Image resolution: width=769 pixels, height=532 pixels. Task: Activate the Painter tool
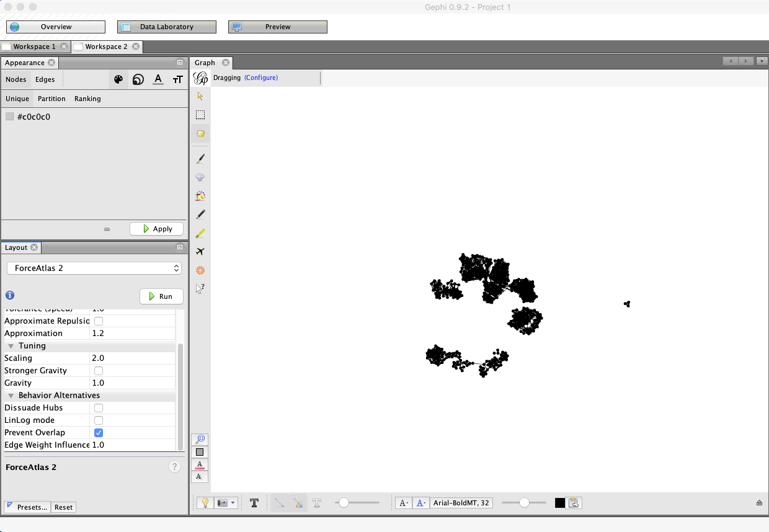tap(200, 158)
